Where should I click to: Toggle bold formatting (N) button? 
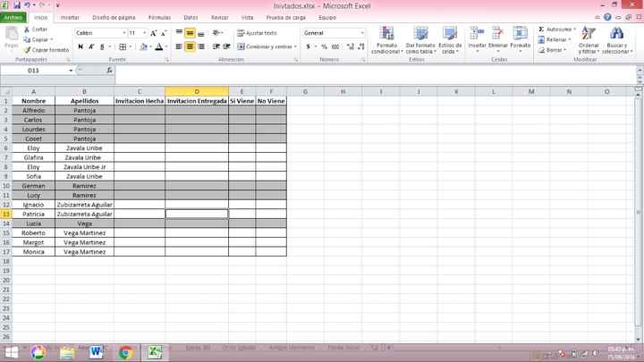(x=80, y=46)
